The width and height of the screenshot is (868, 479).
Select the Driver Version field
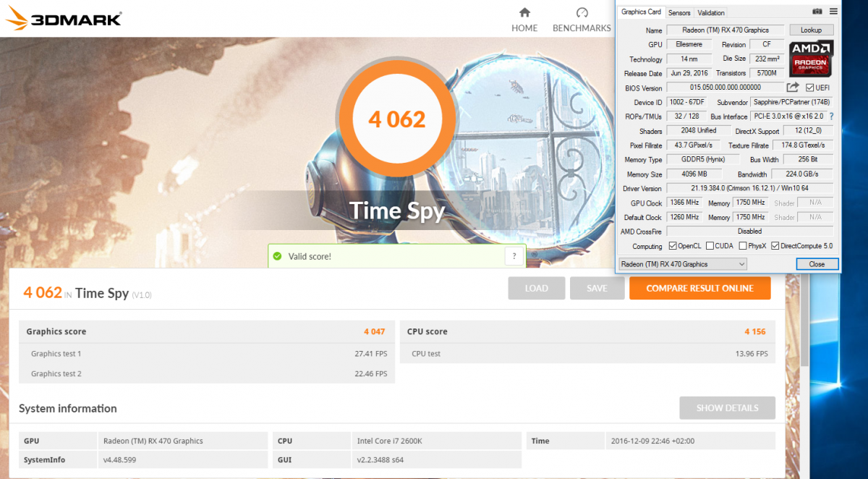point(749,188)
